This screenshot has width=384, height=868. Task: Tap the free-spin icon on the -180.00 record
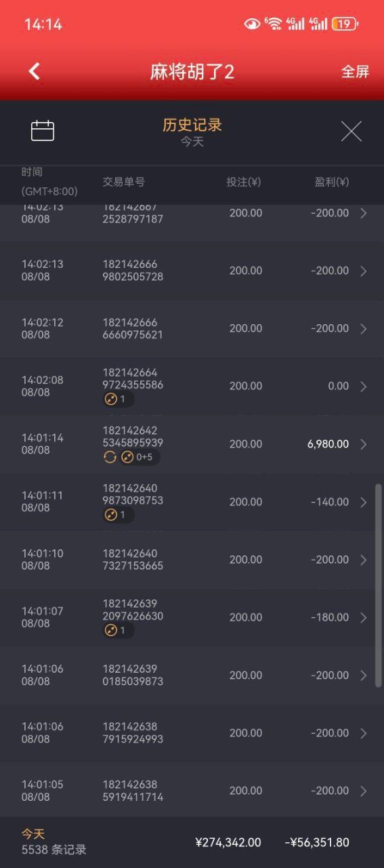point(111,631)
